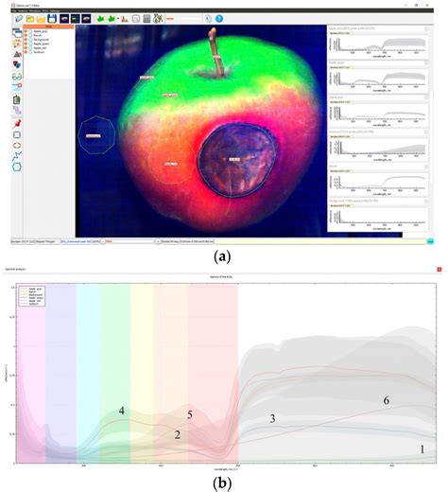448x492 pixels.
Task: Open dropdown arrow beside second green leaf icon
Action: 118,19
